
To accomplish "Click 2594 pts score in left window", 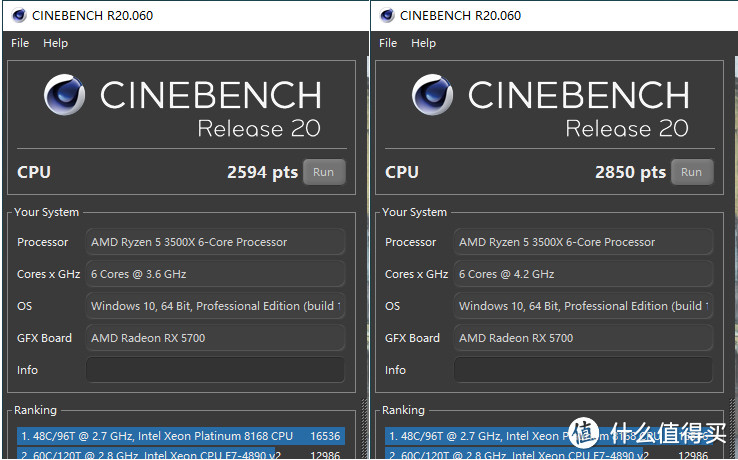I will (262, 172).
